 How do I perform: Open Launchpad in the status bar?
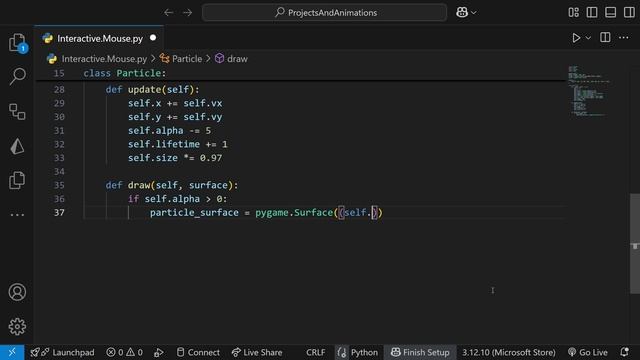point(63,352)
